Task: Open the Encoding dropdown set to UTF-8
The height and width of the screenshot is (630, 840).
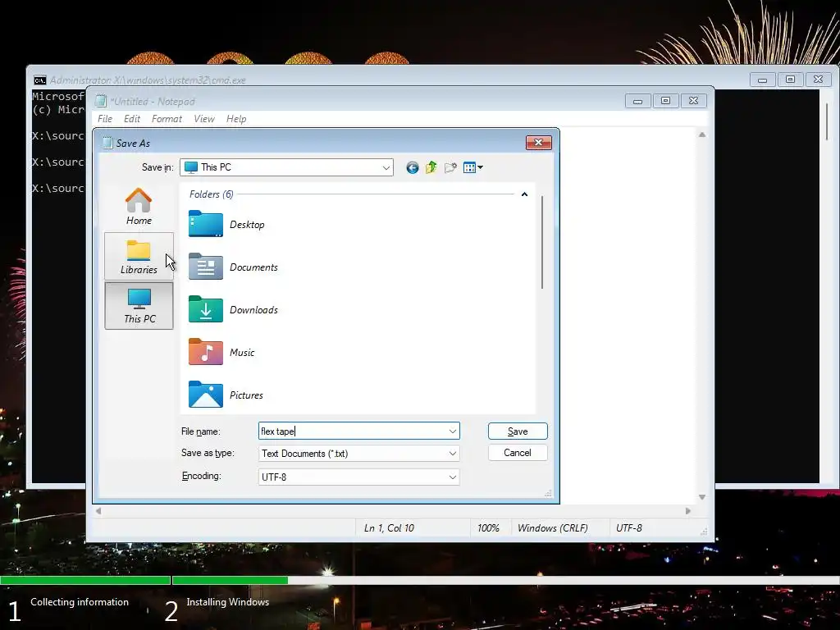Action: [x=359, y=477]
